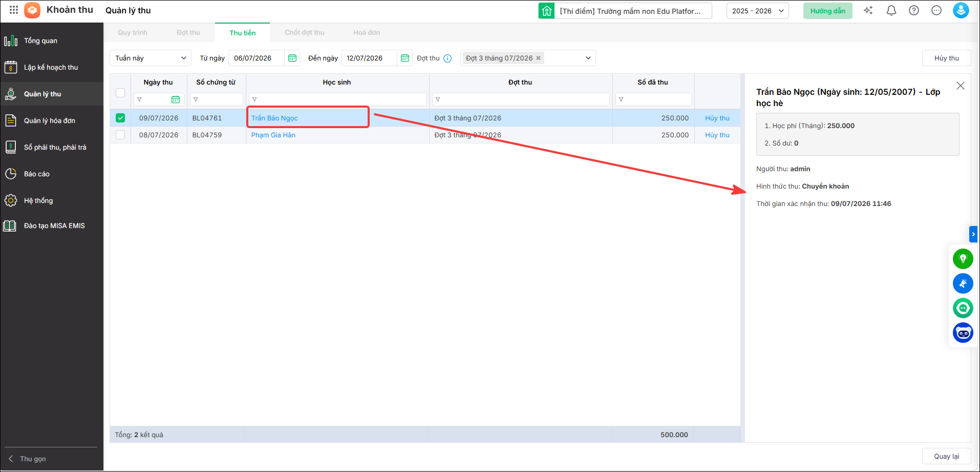
Task: Open the user avatar profile menu
Action: pos(961,10)
